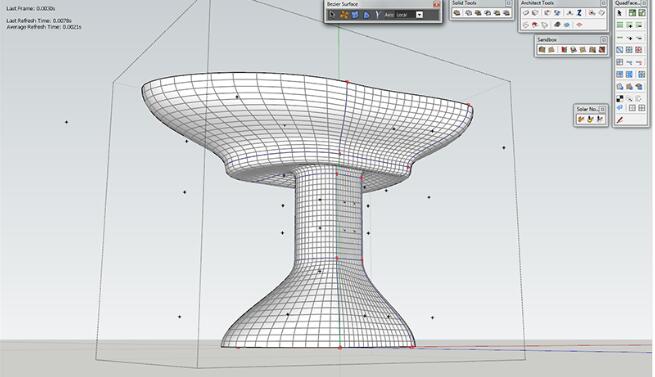655x377 pixels.
Task: Click the black-white checker icon in QuadFace toolbar
Action: tap(620, 99)
